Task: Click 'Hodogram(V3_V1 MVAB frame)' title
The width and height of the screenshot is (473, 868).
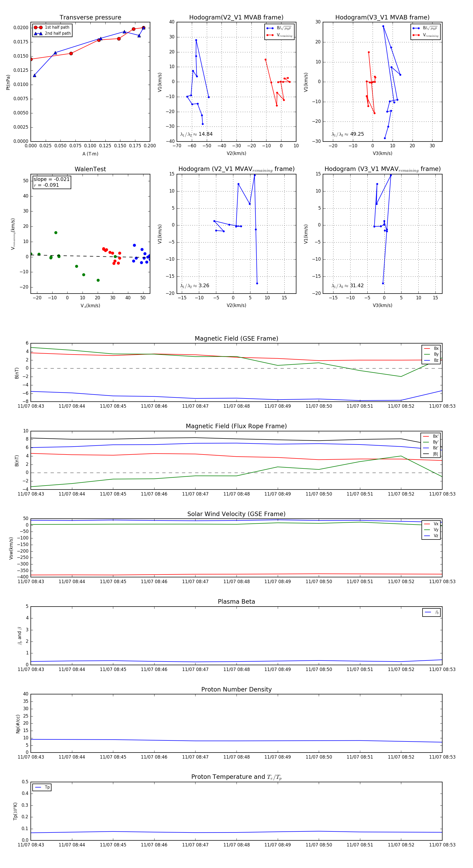Action: pyautogui.click(x=382, y=18)
